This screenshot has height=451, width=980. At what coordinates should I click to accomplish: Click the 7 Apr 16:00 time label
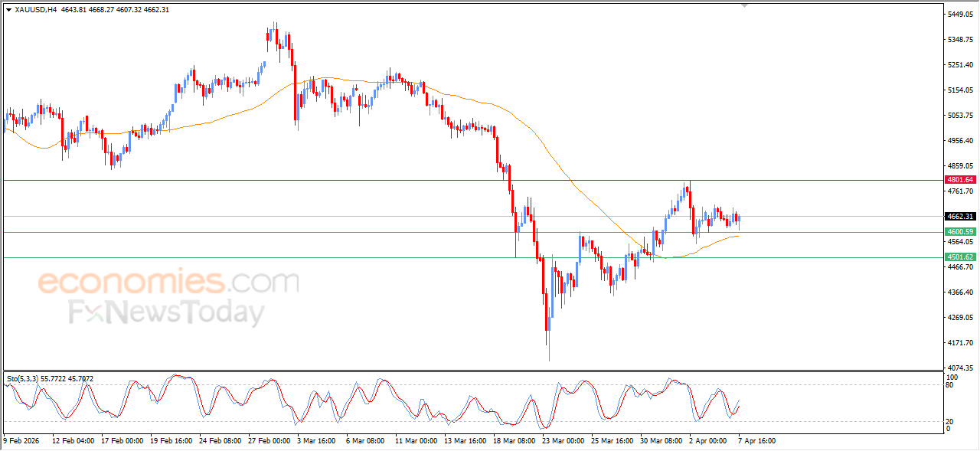[x=758, y=441]
